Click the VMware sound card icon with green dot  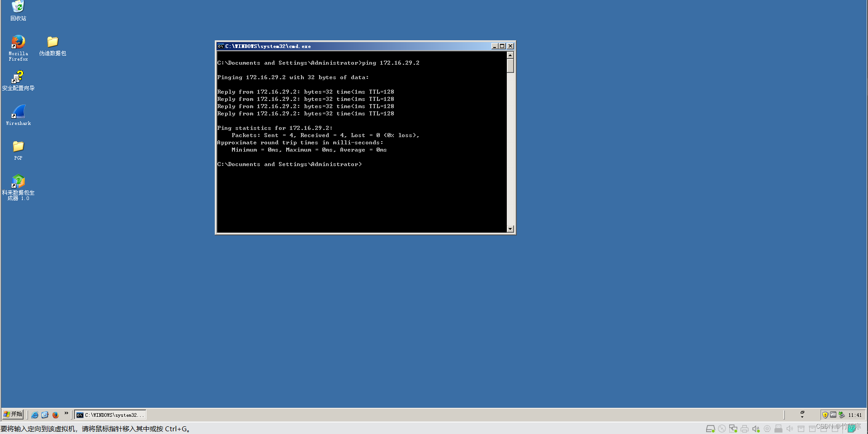(x=756, y=429)
